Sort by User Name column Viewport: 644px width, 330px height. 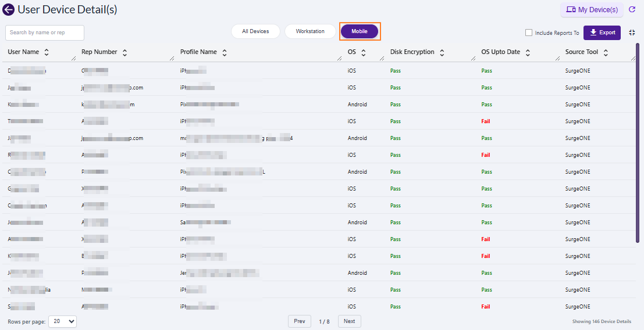pyautogui.click(x=47, y=52)
